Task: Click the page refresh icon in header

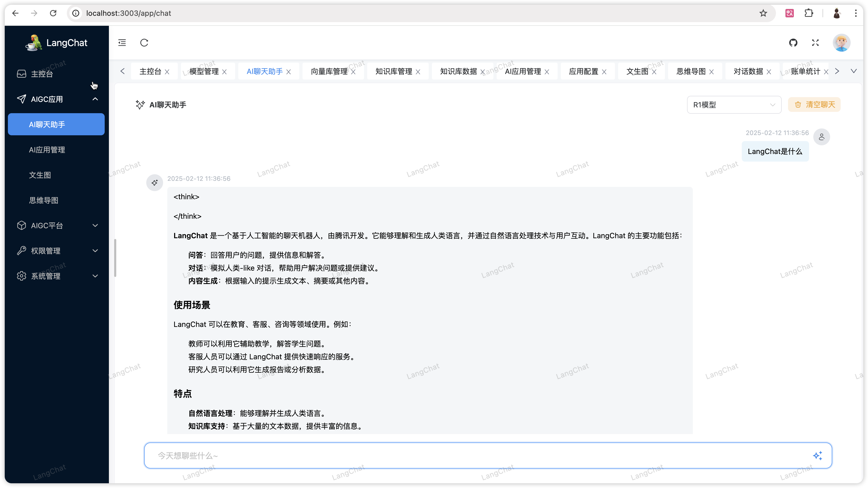Action: tap(144, 43)
